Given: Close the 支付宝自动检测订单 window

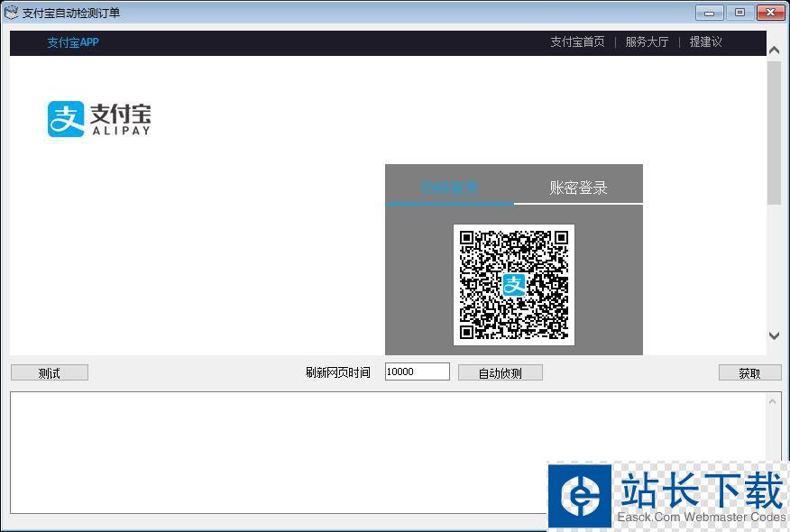Looking at the screenshot, I should coord(770,13).
